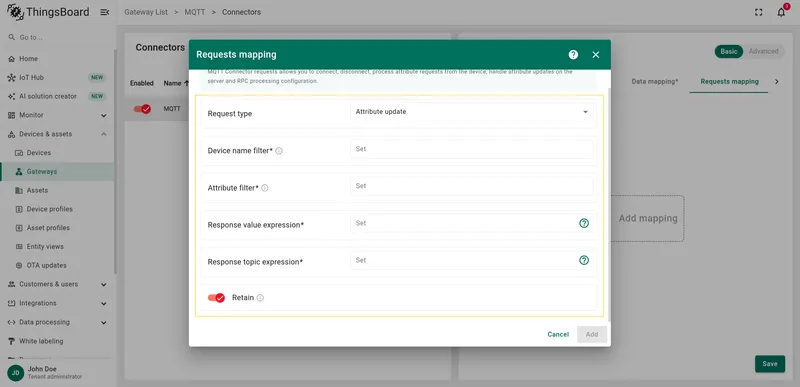Open help icon in Requests mapping header
Image resolution: width=800 pixels, height=387 pixels.
tap(573, 55)
